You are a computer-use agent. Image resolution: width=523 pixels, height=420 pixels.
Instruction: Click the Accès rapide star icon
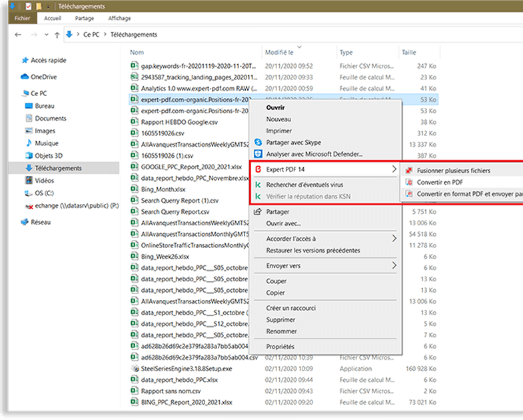click(25, 61)
